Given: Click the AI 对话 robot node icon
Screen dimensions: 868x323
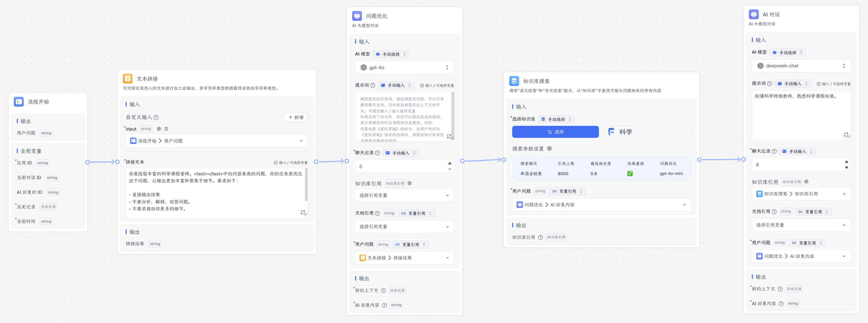Looking at the screenshot, I should tap(754, 14).
